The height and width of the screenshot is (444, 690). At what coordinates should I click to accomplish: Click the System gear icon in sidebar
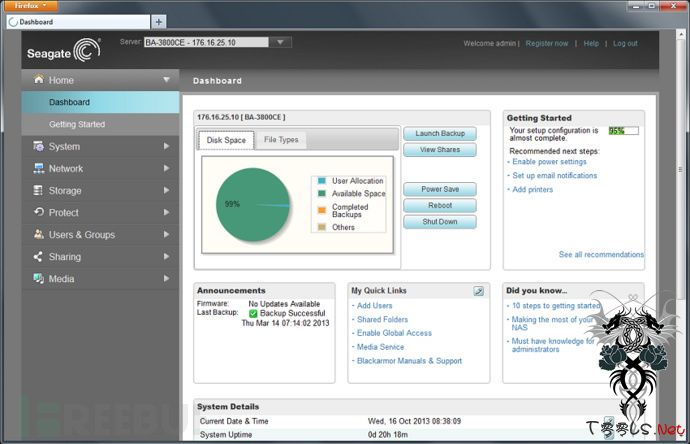(38, 147)
